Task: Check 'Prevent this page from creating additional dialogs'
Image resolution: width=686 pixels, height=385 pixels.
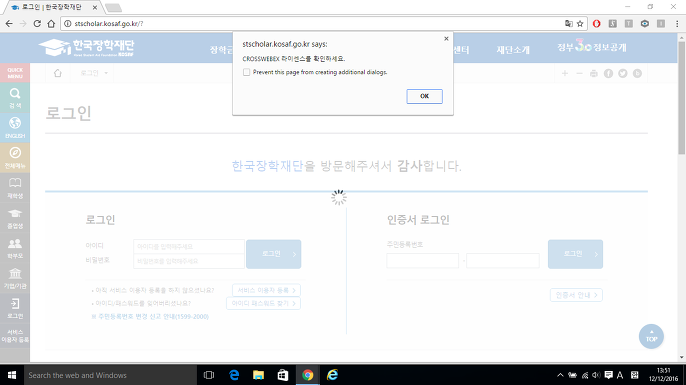Action: (x=246, y=72)
